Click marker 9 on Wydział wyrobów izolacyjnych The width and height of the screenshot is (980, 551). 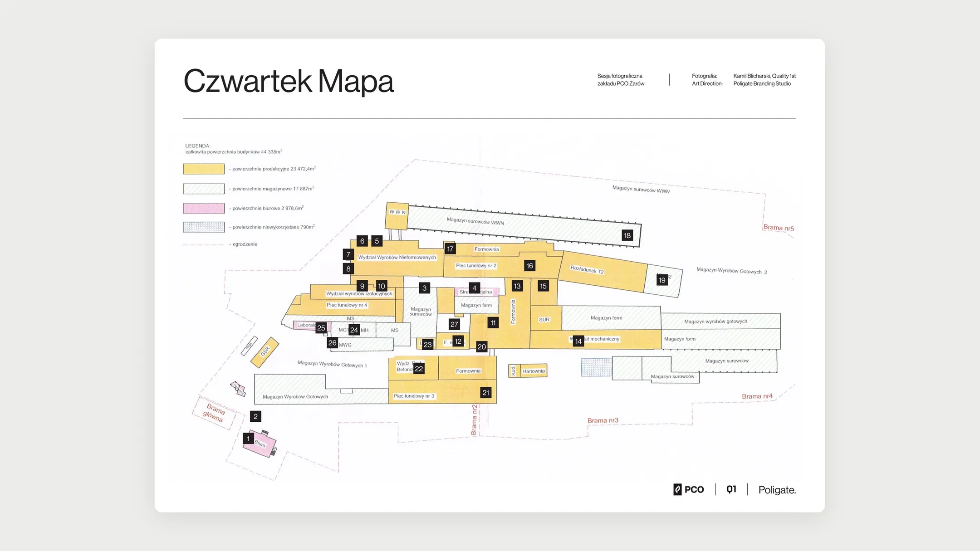(x=362, y=286)
